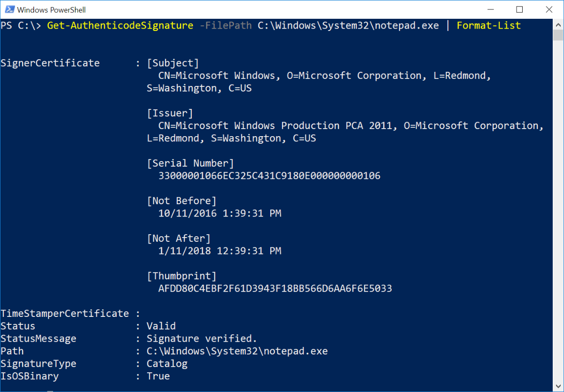The height and width of the screenshot is (392, 564).
Task: Maximize the Windows PowerShell window
Action: (x=519, y=9)
